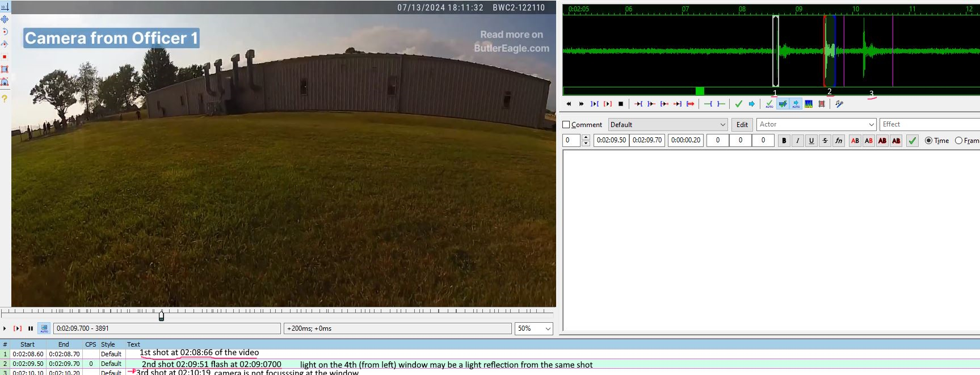Click the video seek bar slider handle
The image size is (980, 375).
162,316
